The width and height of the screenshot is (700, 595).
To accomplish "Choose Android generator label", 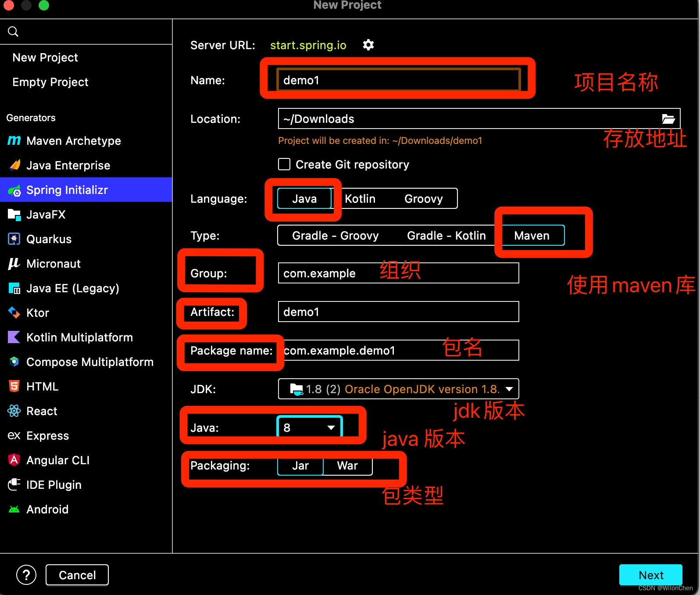I will point(47,509).
